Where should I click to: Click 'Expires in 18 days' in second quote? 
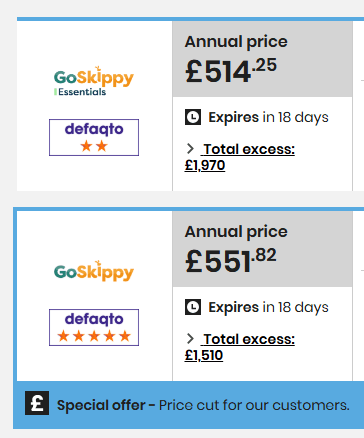tap(268, 307)
